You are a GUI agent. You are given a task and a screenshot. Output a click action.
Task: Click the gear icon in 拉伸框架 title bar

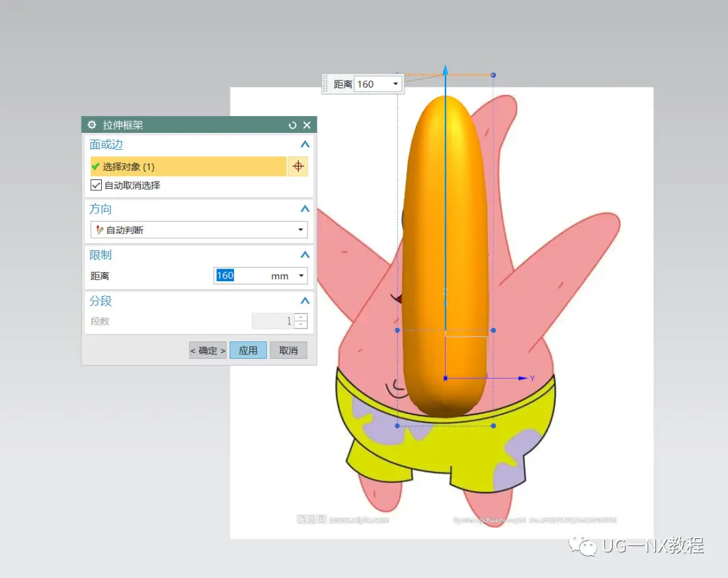[x=92, y=125]
